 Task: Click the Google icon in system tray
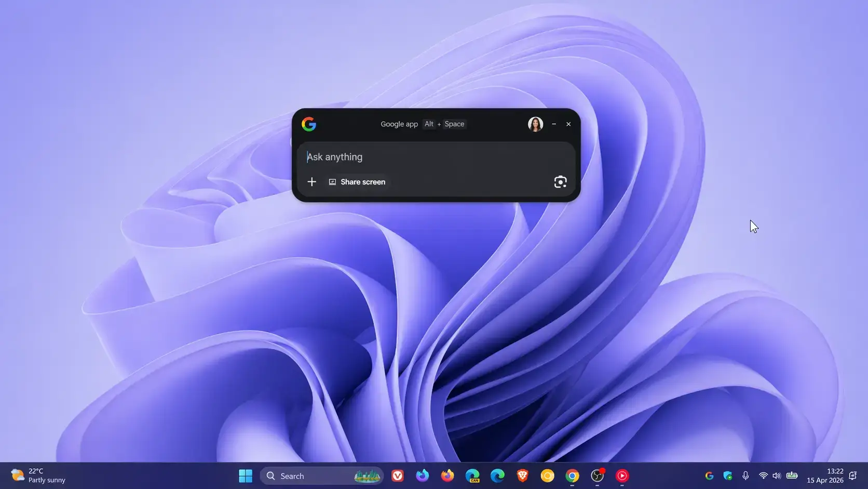pyautogui.click(x=709, y=475)
